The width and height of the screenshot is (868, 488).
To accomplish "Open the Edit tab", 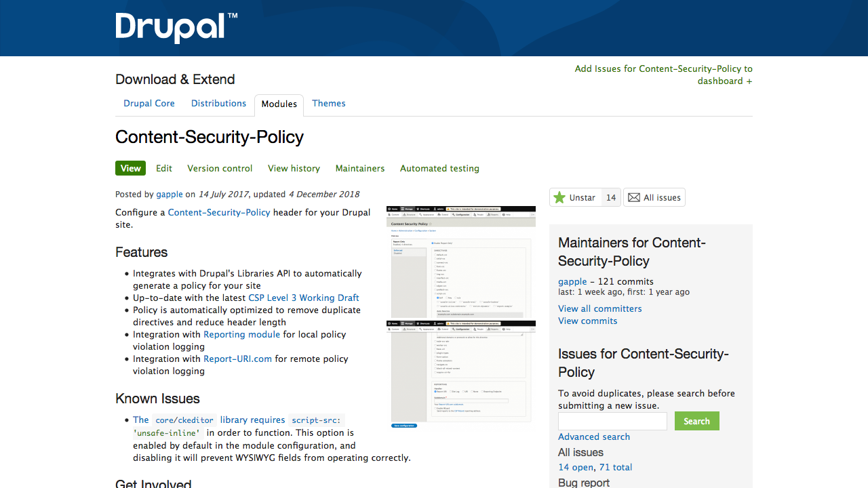I will pos(164,168).
